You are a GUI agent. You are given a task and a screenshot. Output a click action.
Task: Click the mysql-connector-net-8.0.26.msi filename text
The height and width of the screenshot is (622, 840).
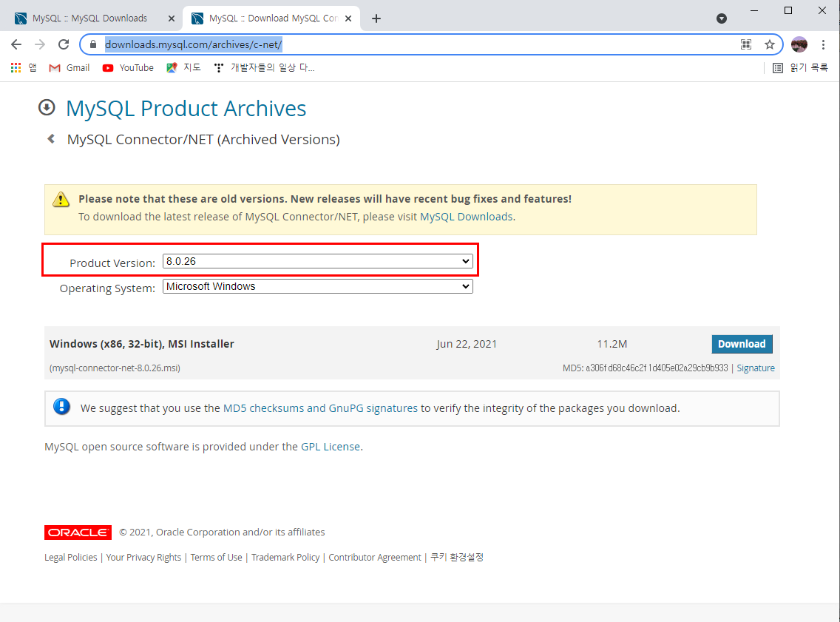tap(115, 368)
